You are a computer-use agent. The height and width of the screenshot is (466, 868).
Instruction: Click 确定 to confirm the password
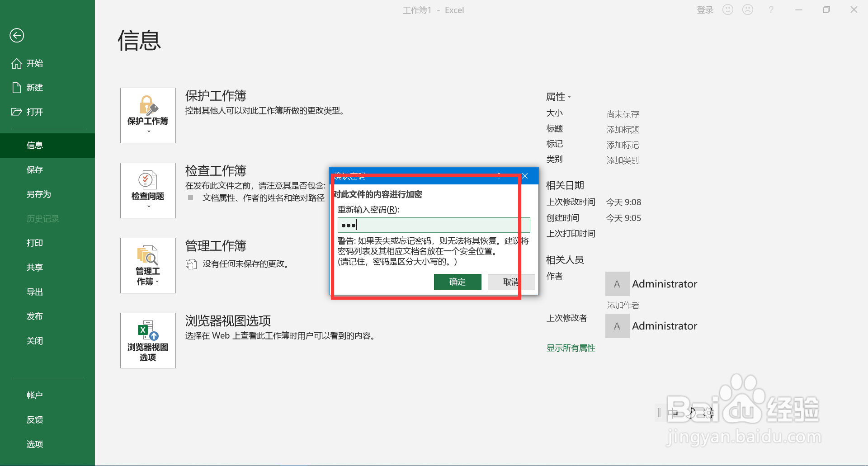[x=457, y=282]
